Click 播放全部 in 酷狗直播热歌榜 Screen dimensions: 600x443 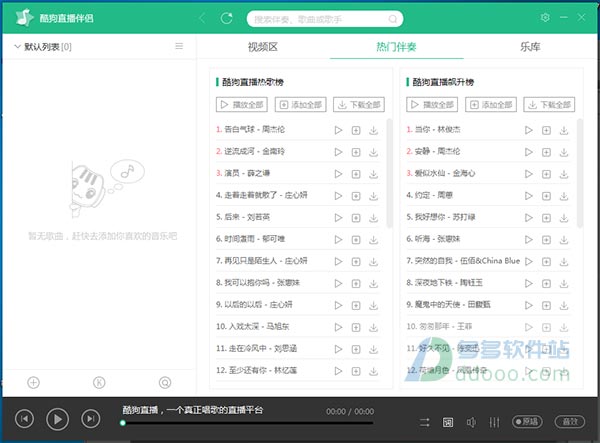[242, 104]
